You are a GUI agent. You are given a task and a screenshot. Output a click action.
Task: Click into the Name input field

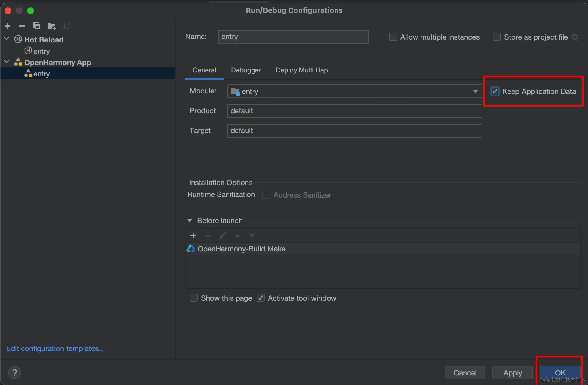point(293,37)
